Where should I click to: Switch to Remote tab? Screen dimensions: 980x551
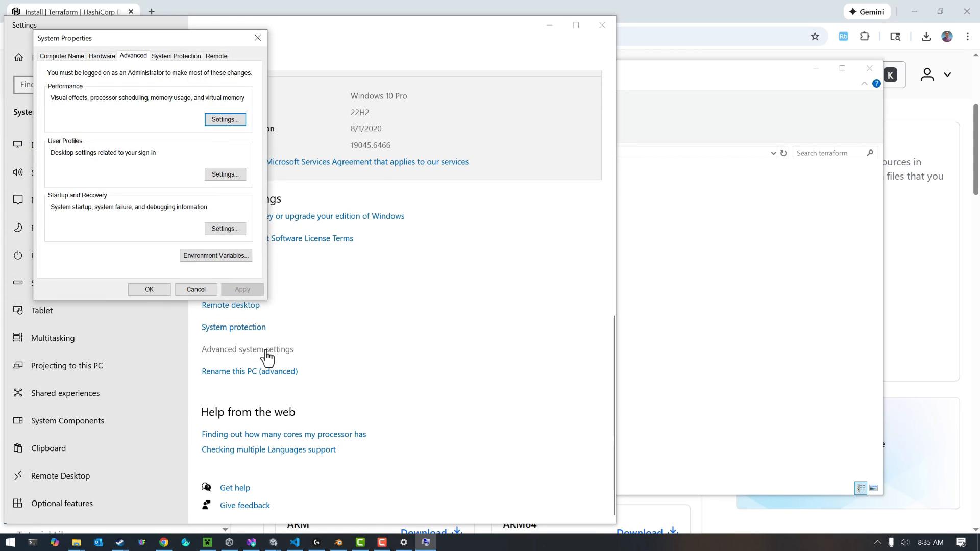click(x=216, y=56)
